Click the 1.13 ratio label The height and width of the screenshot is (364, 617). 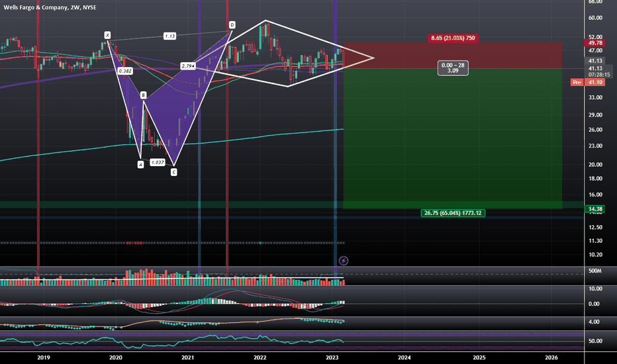tap(169, 36)
